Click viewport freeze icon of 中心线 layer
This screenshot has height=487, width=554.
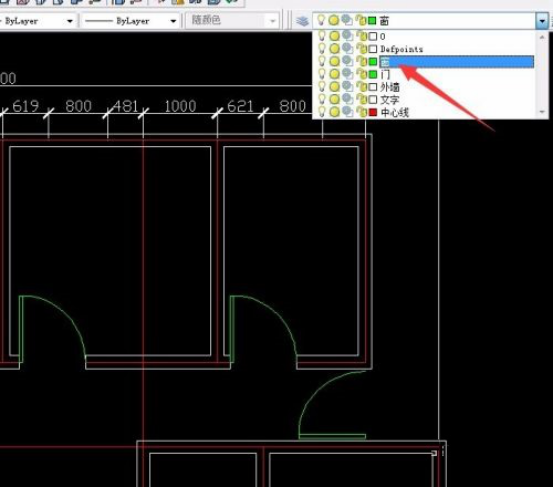pyautogui.click(x=348, y=112)
